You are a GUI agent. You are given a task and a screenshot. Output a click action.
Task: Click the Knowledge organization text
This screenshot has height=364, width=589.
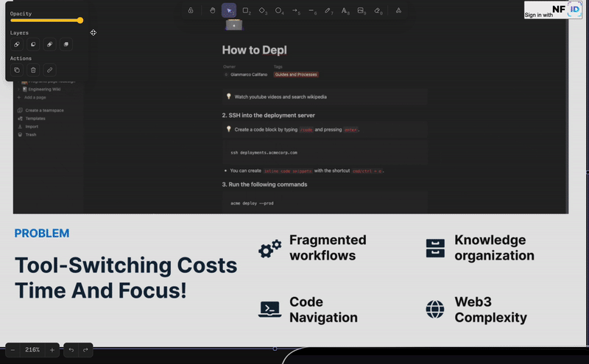point(494,248)
